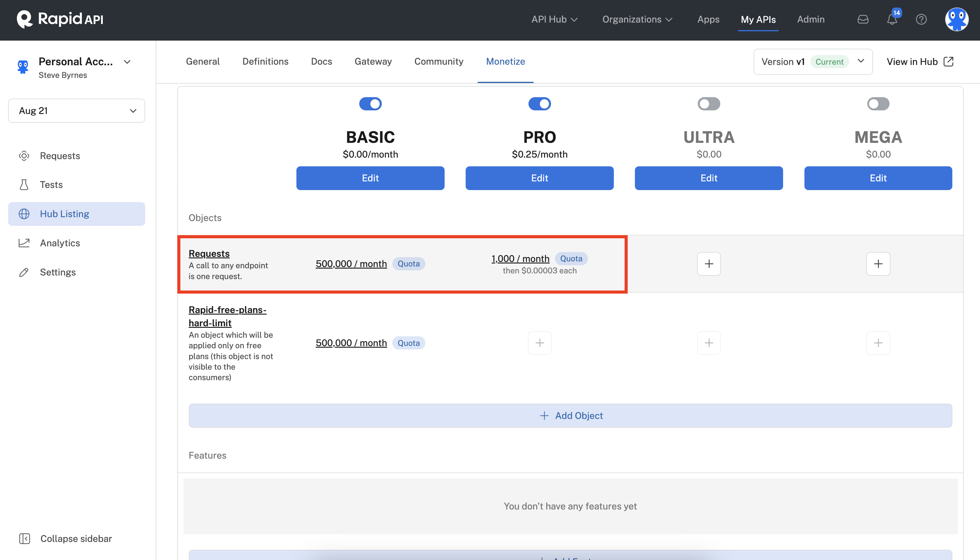Image resolution: width=980 pixels, height=560 pixels.
Task: Add Requests object to MEGA plan
Action: 878,264
